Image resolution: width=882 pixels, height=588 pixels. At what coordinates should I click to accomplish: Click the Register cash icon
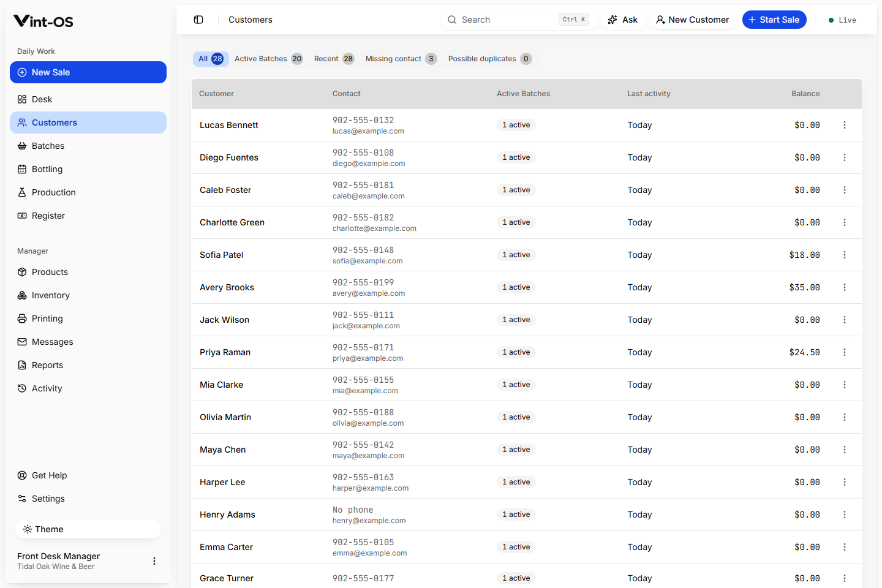[x=22, y=216]
